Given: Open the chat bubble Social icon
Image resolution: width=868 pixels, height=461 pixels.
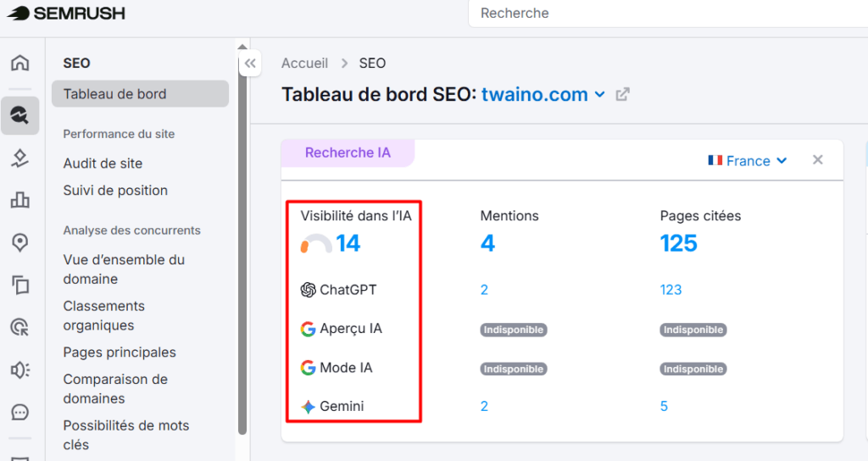Looking at the screenshot, I should coord(20,413).
